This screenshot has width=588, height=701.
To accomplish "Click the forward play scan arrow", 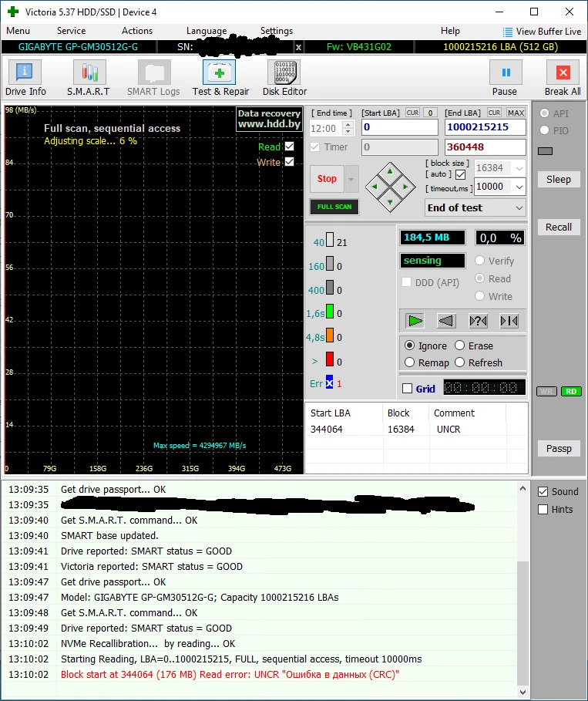I will [415, 321].
